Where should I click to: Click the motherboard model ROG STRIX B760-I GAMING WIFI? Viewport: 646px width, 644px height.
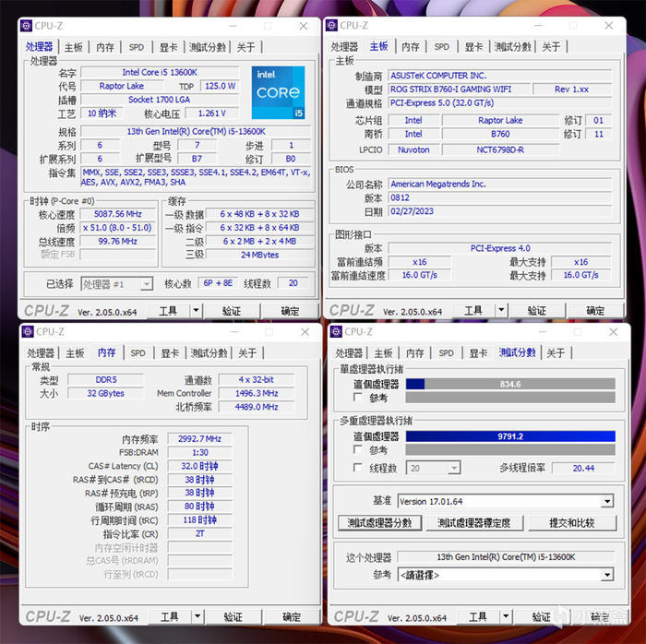(x=459, y=89)
